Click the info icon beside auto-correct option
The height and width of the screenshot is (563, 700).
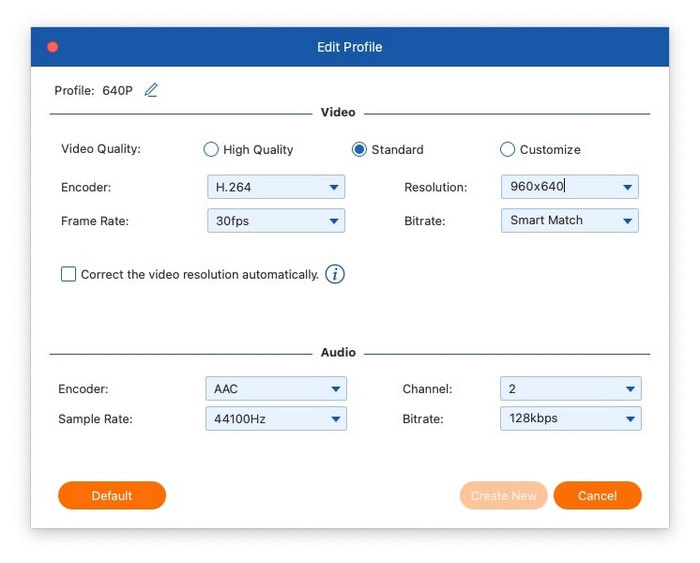click(x=335, y=274)
